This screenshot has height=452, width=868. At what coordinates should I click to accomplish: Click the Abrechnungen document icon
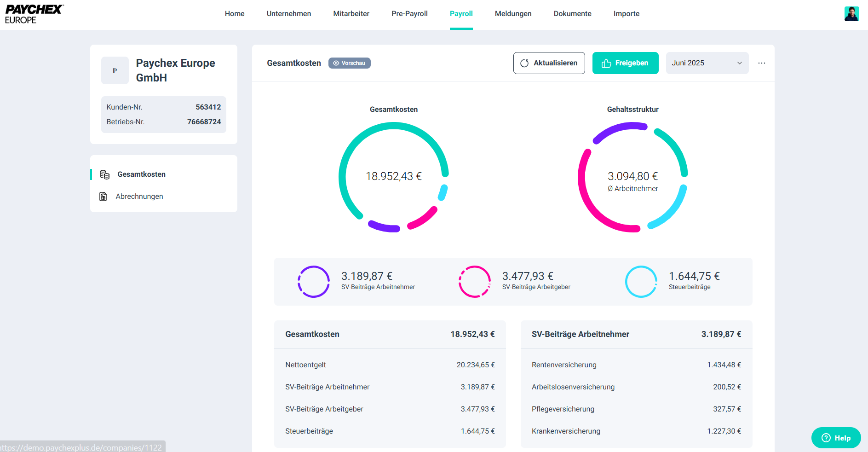tap(103, 197)
